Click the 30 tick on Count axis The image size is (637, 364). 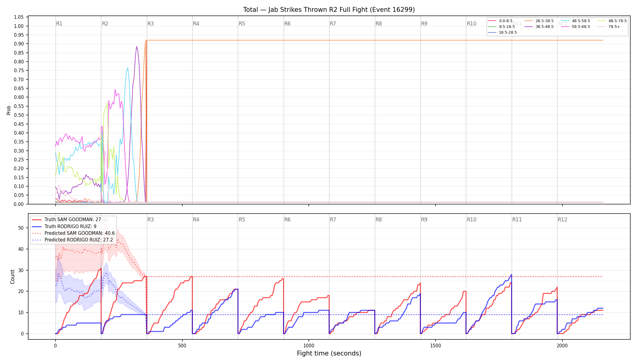point(21,270)
